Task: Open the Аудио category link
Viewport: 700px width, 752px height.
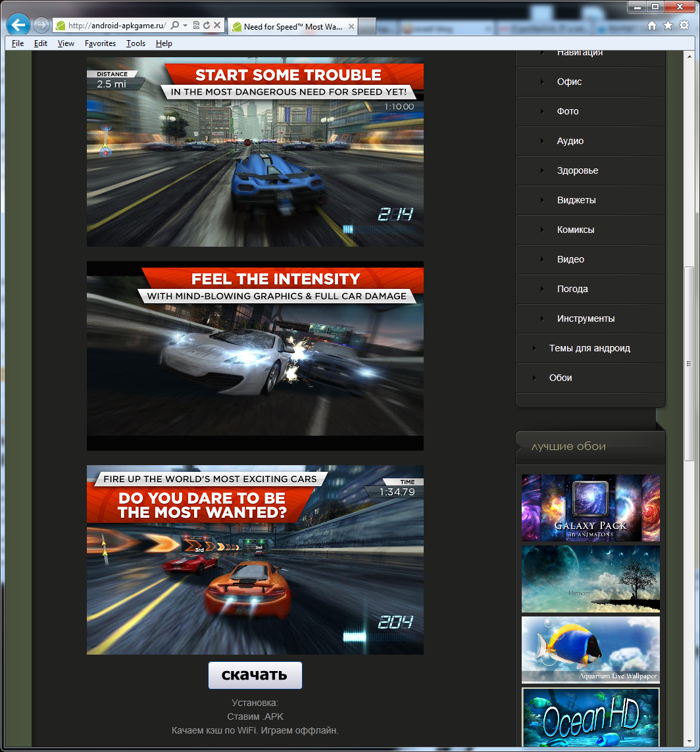Action: 570,141
